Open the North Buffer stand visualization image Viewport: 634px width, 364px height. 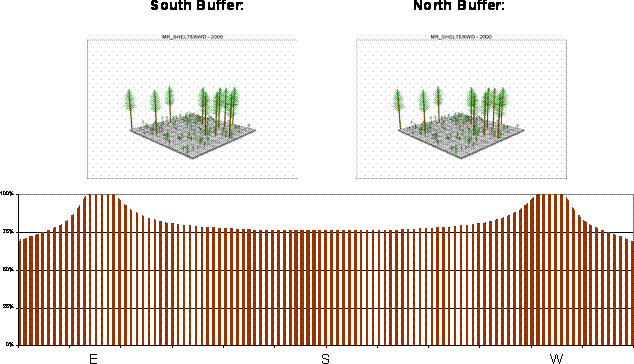pos(461,109)
